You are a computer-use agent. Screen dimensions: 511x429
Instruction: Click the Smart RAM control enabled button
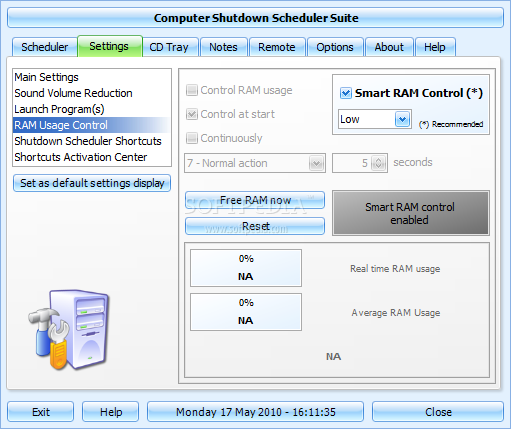pos(411,213)
